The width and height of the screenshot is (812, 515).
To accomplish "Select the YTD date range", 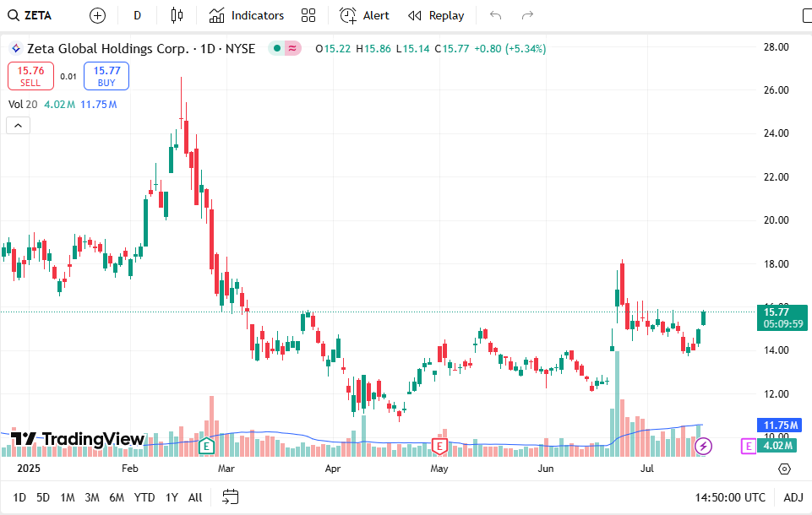I will [144, 497].
